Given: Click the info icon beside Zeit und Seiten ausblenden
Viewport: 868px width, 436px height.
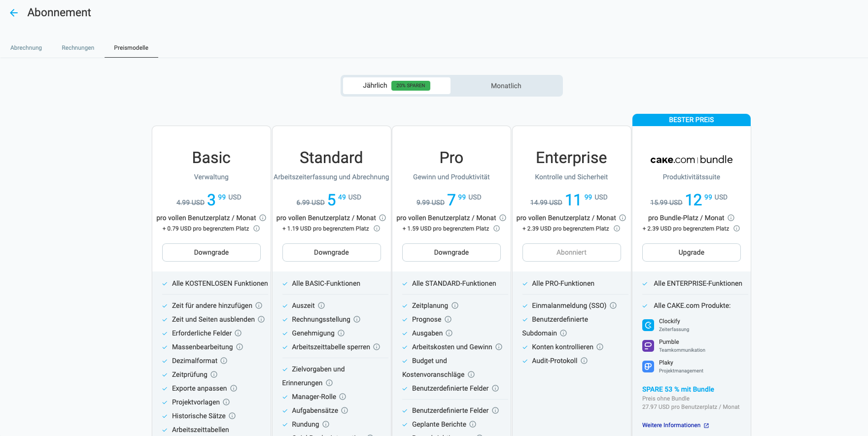Looking at the screenshot, I should 261,319.
